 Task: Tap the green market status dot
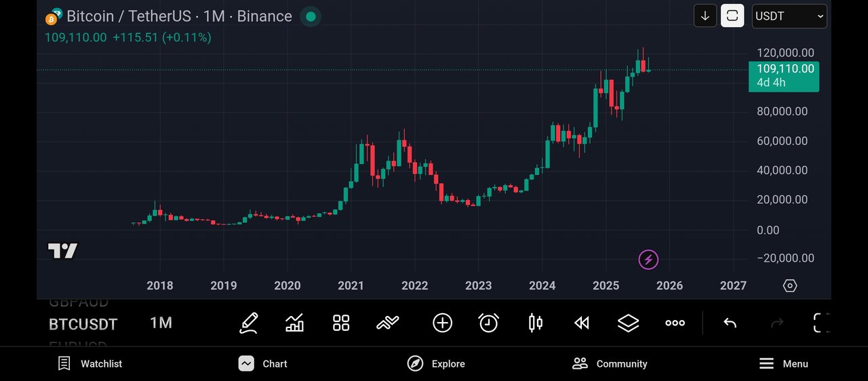pyautogui.click(x=311, y=16)
